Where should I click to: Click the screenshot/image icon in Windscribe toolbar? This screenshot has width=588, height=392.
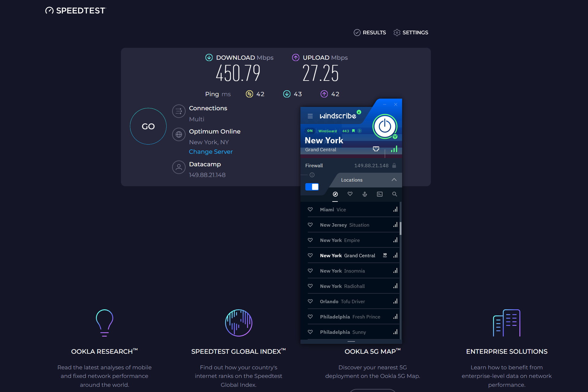379,194
